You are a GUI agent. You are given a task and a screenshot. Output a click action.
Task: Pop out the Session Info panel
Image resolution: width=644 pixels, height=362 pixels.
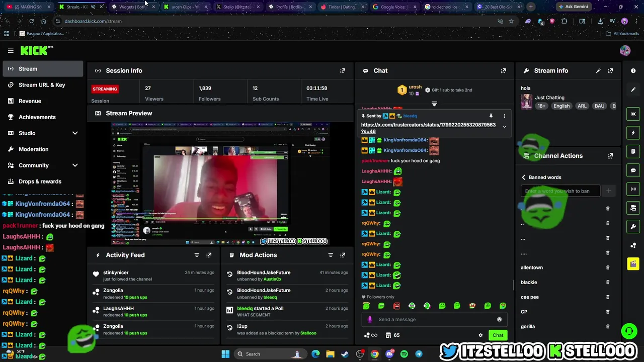click(x=343, y=71)
